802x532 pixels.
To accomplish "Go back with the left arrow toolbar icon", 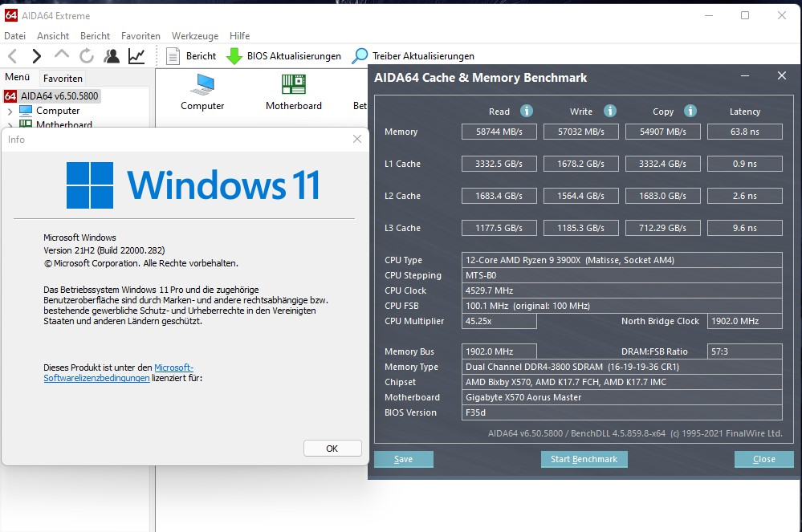I will [14, 55].
